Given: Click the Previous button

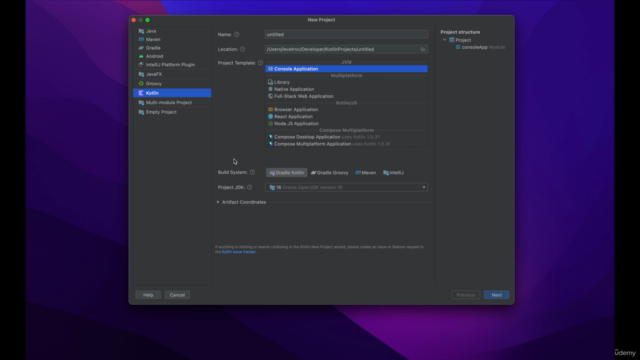Looking at the screenshot, I should pyautogui.click(x=466, y=295).
